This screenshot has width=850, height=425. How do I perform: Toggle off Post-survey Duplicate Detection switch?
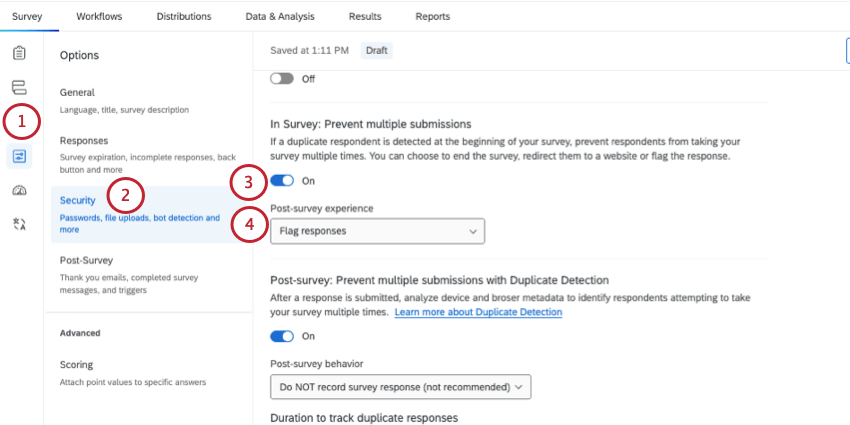pyautogui.click(x=282, y=336)
